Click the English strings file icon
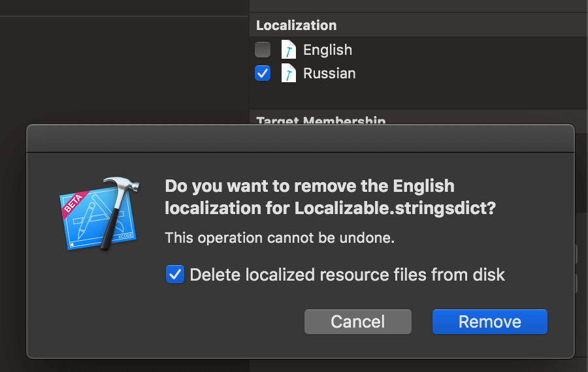The width and height of the screenshot is (588, 372). coord(288,50)
